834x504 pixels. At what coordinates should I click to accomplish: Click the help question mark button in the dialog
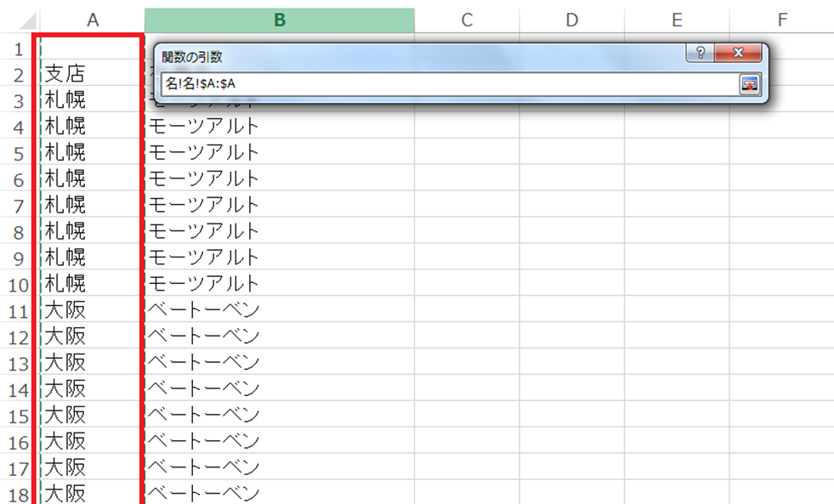700,54
